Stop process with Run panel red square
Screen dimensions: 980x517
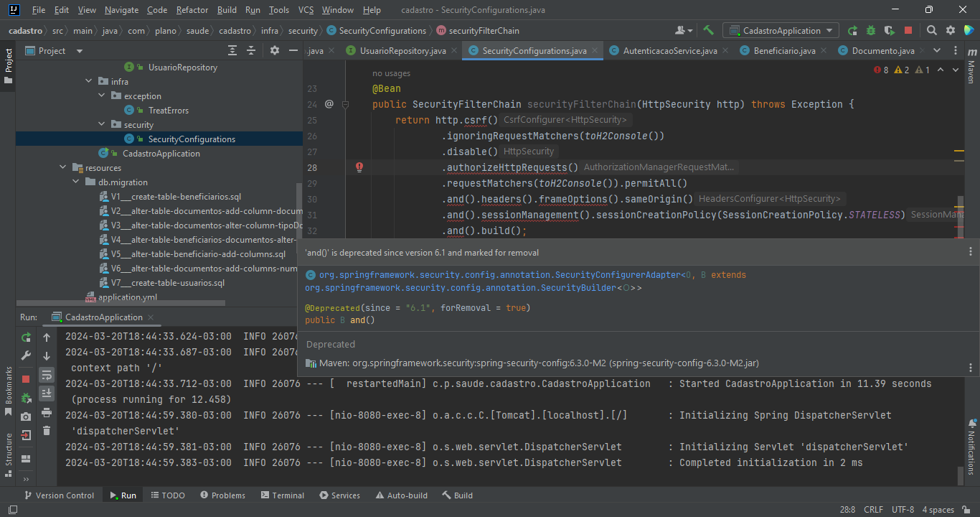click(26, 378)
